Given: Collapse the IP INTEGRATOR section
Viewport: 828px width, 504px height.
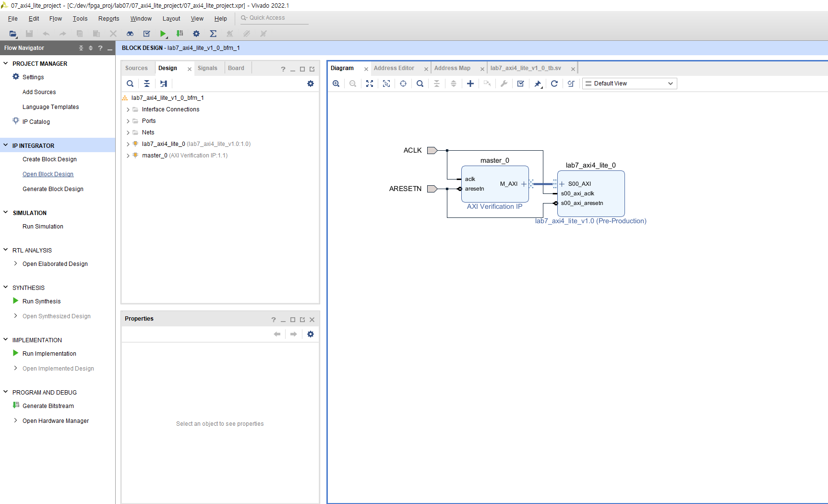Looking at the screenshot, I should 6,145.
